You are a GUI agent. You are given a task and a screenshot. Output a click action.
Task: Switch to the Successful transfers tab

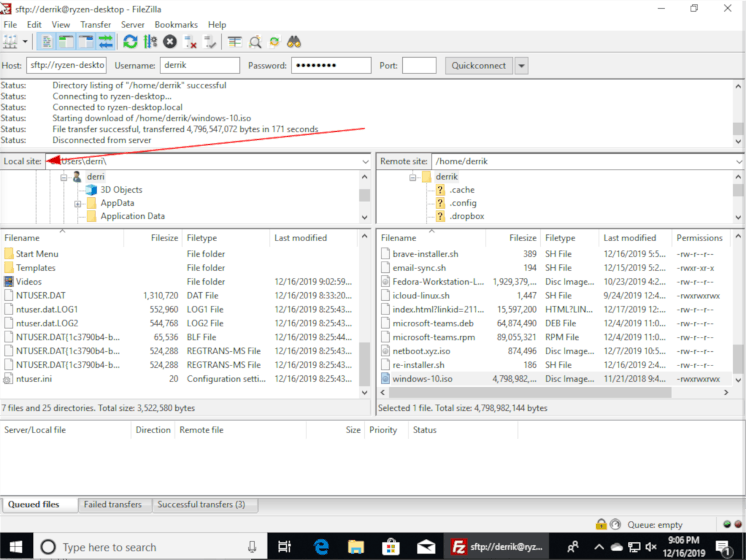[205, 505]
